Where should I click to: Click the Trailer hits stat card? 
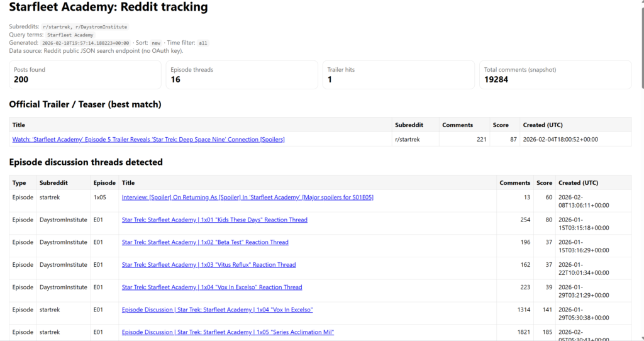tap(399, 75)
